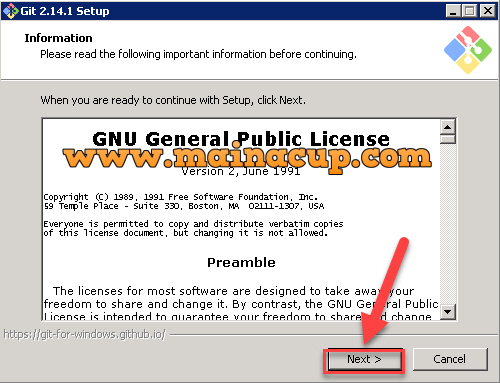Click 'When you are ready to continue' text
This screenshot has width=500, height=383.
click(173, 100)
